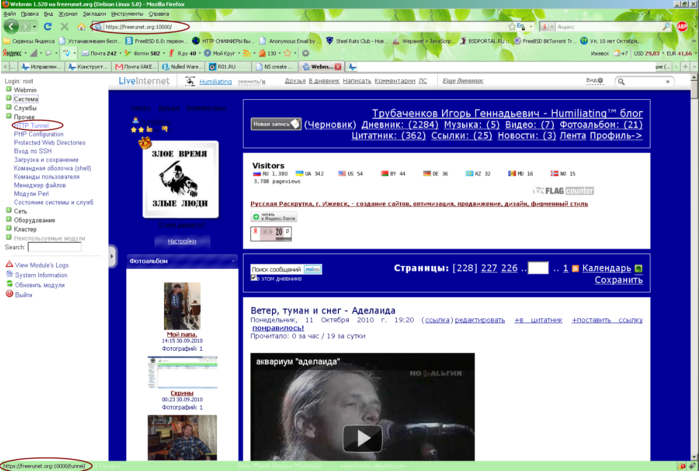Click the View Module's Logs warning icon
The image size is (699, 471).
click(9, 264)
